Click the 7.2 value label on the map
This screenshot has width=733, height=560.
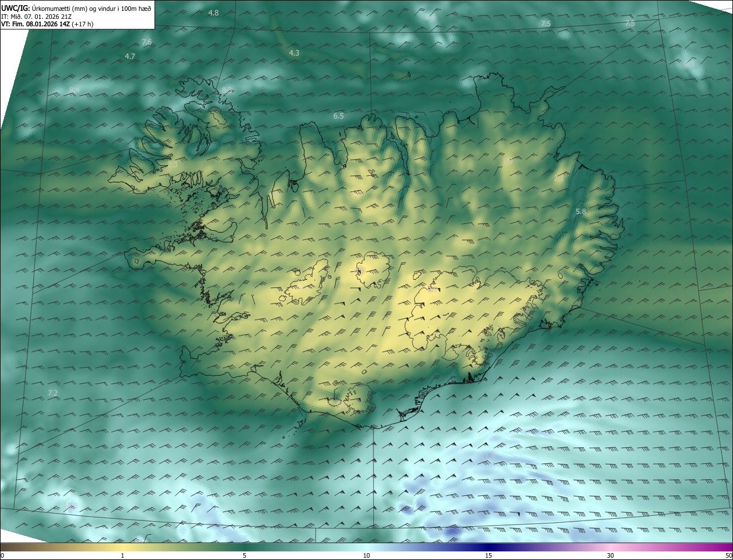click(53, 393)
